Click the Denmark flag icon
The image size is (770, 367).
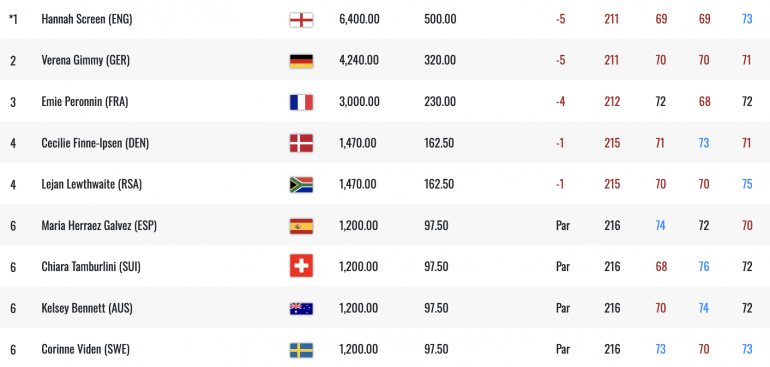coord(301,143)
